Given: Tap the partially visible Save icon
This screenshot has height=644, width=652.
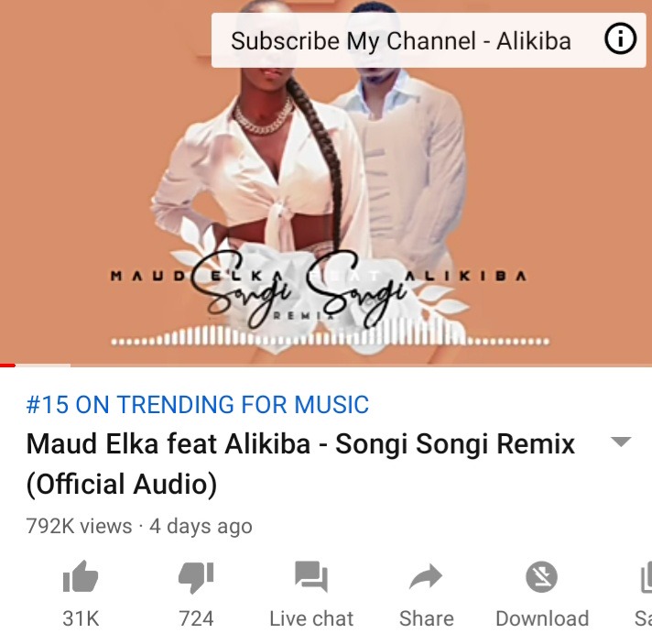Looking at the screenshot, I should (x=646, y=576).
